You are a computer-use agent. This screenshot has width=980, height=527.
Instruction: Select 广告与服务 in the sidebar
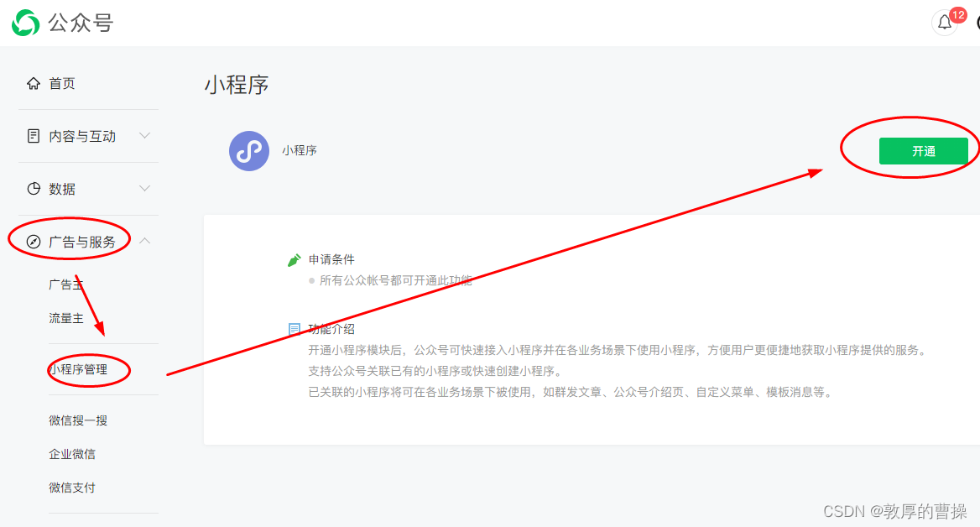(x=82, y=242)
